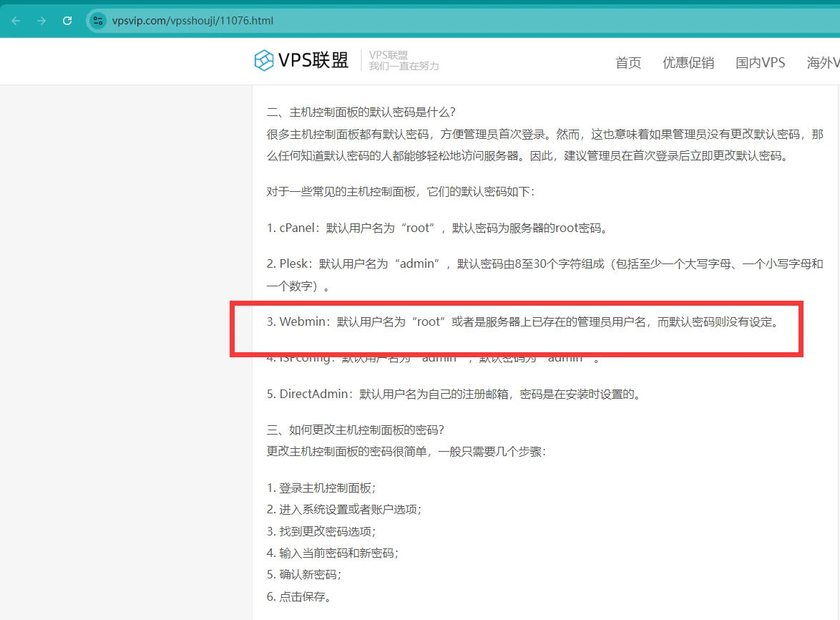Viewport: 840px width, 620px height.
Task: Click heading 三、如何更改主机控制面板的密码?
Action: pos(355,430)
